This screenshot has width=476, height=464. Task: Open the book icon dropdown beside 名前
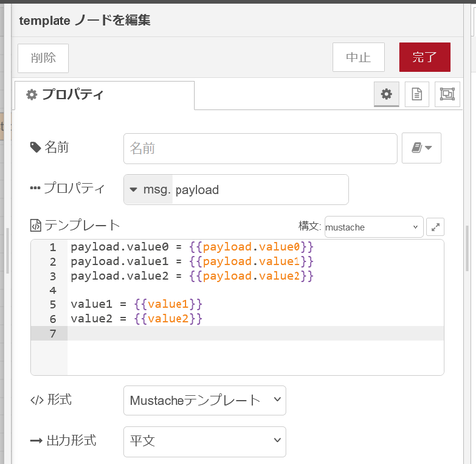click(421, 148)
